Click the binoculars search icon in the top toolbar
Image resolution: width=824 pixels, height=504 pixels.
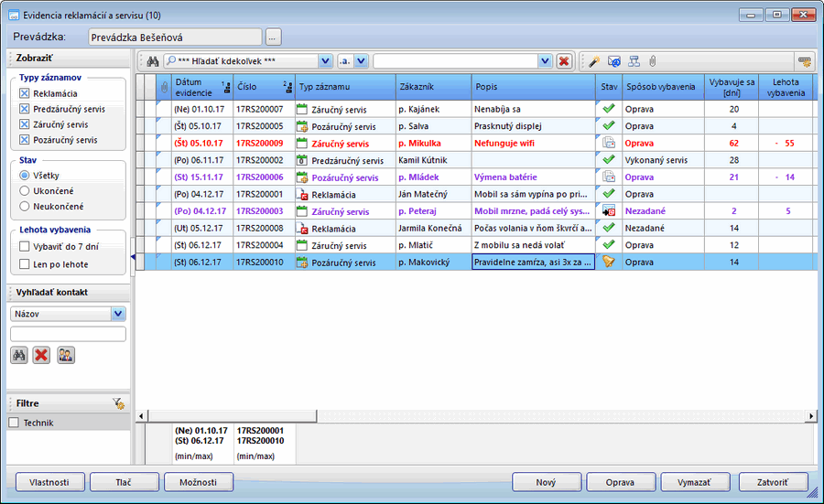(153, 61)
